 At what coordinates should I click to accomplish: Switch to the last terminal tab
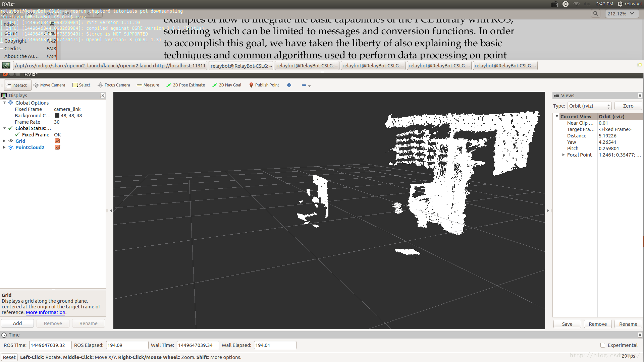pyautogui.click(x=505, y=66)
